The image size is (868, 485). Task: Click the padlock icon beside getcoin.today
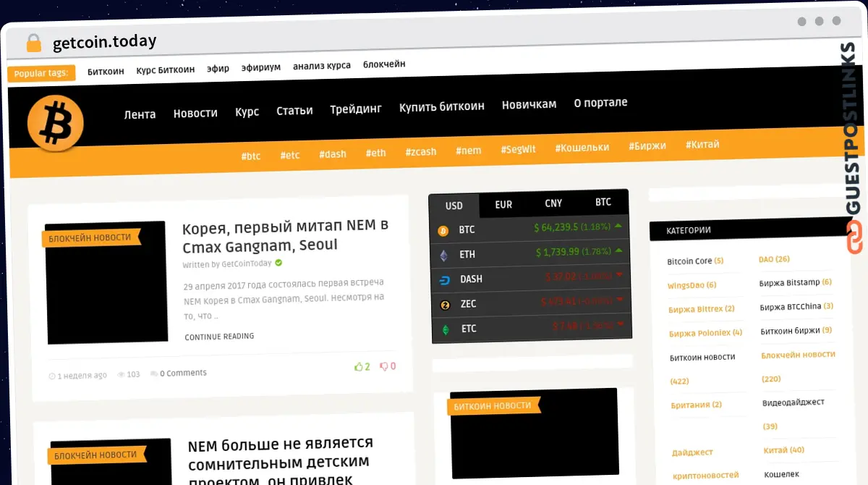pos(34,43)
